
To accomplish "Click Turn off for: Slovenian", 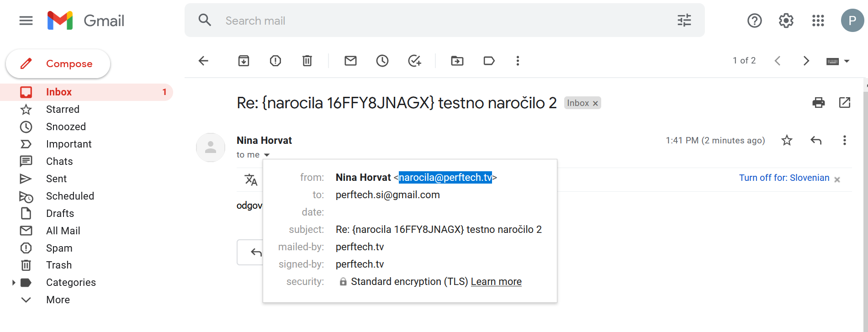I will (x=784, y=178).
